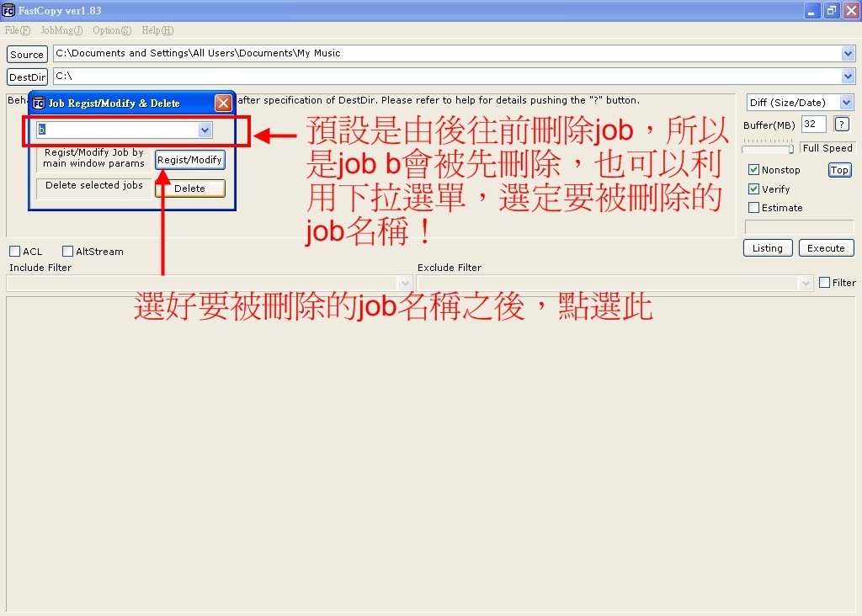Open the Diff (Size/Date) copy mode dropdown
862x616 pixels.
(x=800, y=102)
